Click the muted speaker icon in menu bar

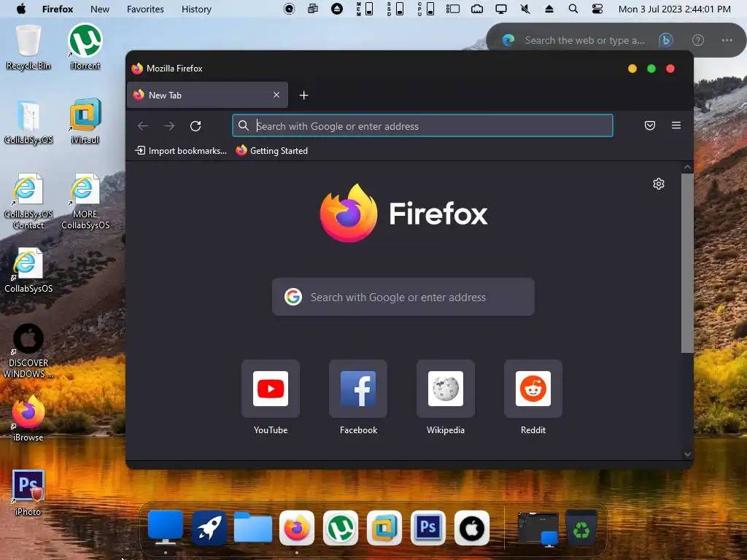525,9
